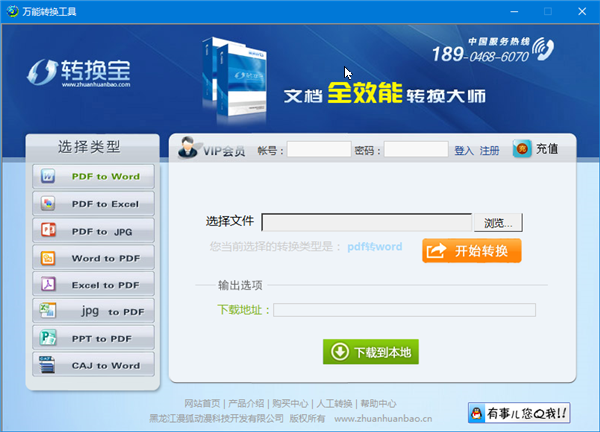
Task: Select Word to PDF conversion type
Action: [x=93, y=258]
